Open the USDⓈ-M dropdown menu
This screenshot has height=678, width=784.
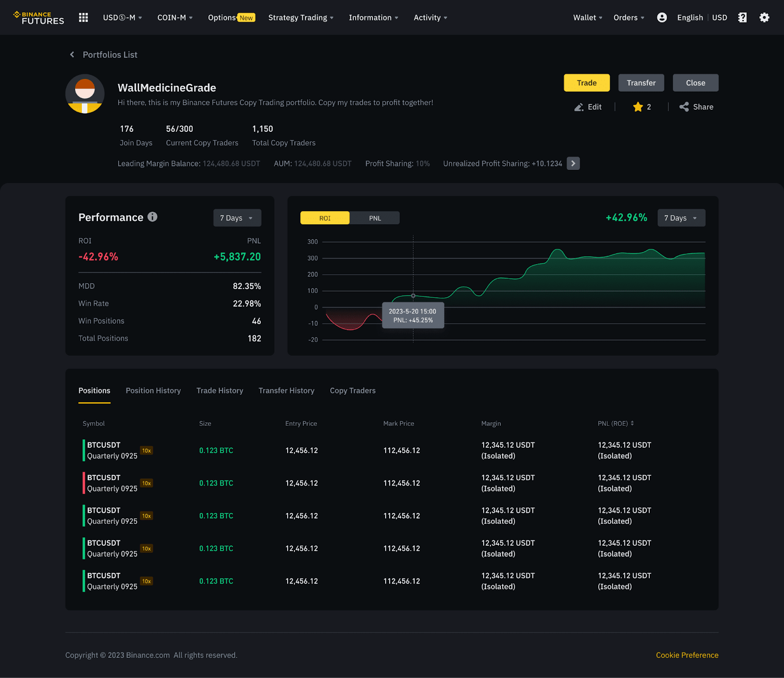point(122,18)
